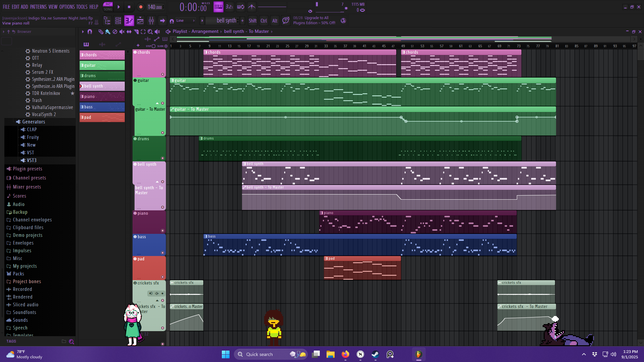Select the Paint brush tool

pos(108,32)
